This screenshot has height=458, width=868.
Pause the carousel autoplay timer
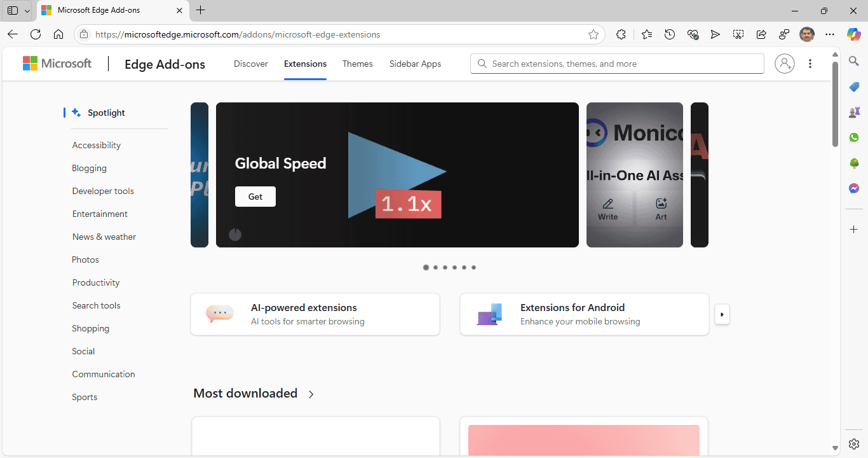point(235,235)
